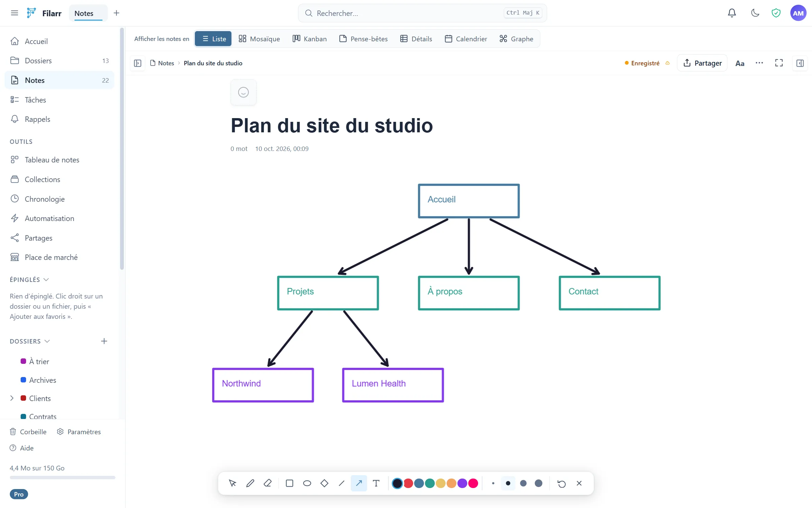Open the Aa text formatting options
The height and width of the screenshot is (508, 812).
(740, 63)
